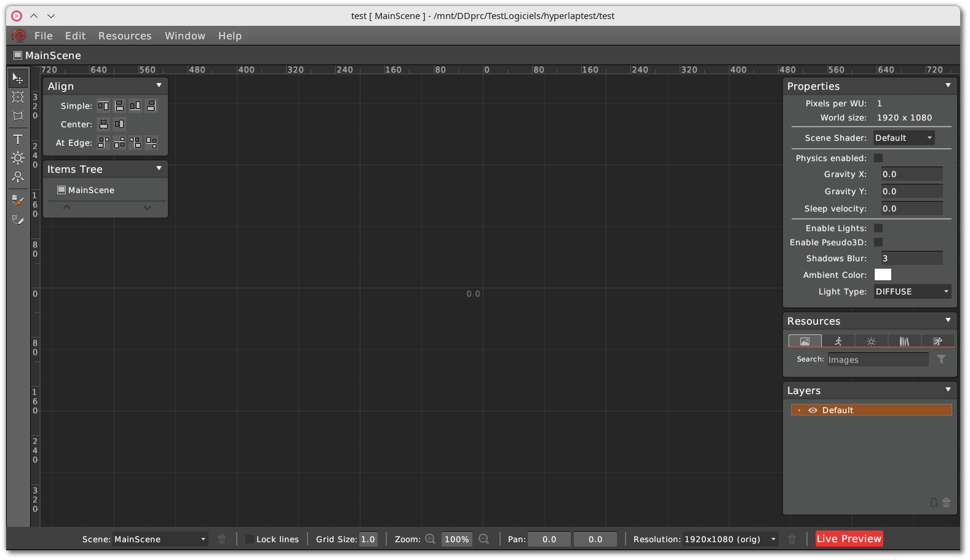This screenshot has height=560, width=970.
Task: Click the zoom out magnifier icon
Action: (x=483, y=539)
